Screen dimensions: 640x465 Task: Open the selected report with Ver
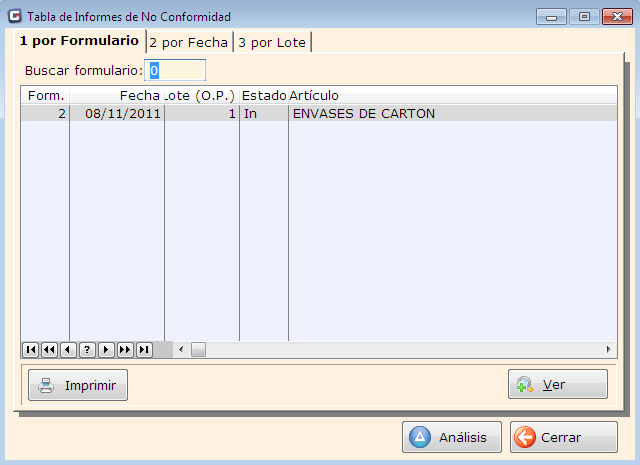point(558,384)
